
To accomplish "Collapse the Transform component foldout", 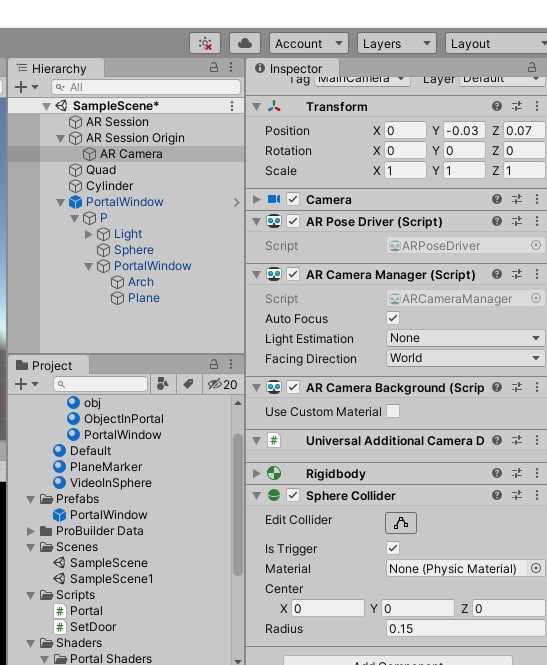I will point(257,106).
